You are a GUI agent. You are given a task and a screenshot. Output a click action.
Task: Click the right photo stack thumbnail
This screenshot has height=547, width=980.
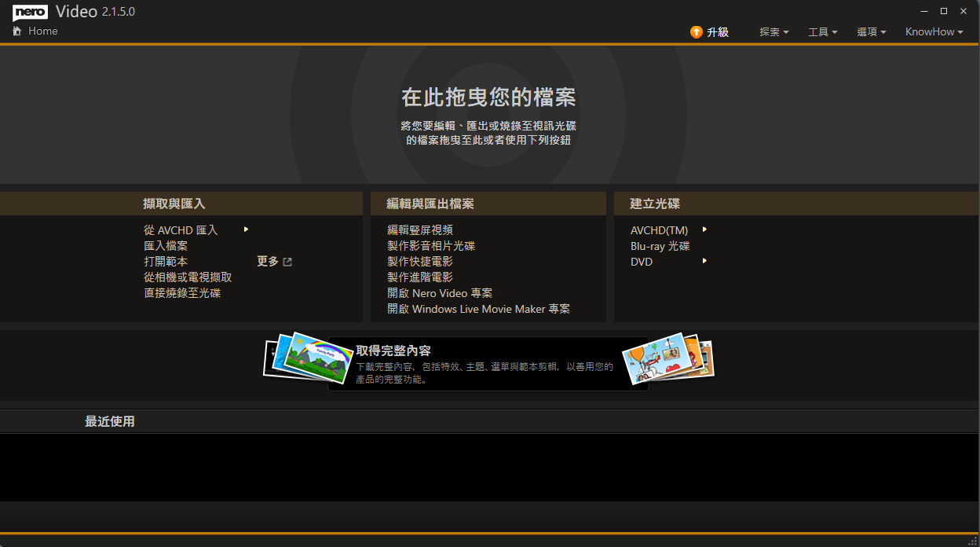[x=668, y=359]
